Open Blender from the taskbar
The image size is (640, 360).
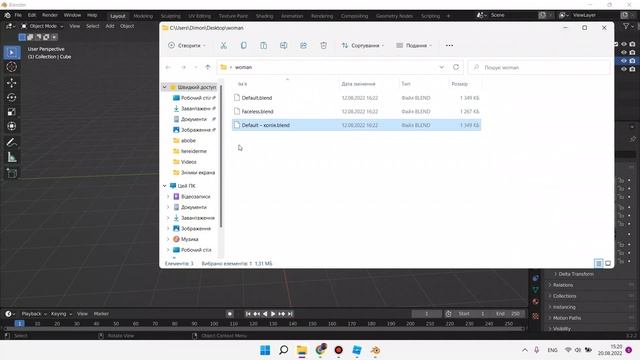(x=375, y=350)
